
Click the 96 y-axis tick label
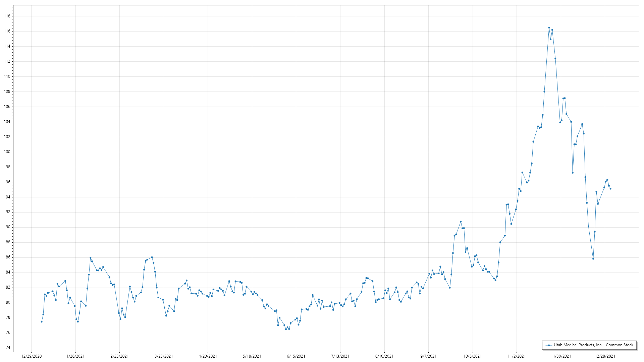pyautogui.click(x=8, y=182)
